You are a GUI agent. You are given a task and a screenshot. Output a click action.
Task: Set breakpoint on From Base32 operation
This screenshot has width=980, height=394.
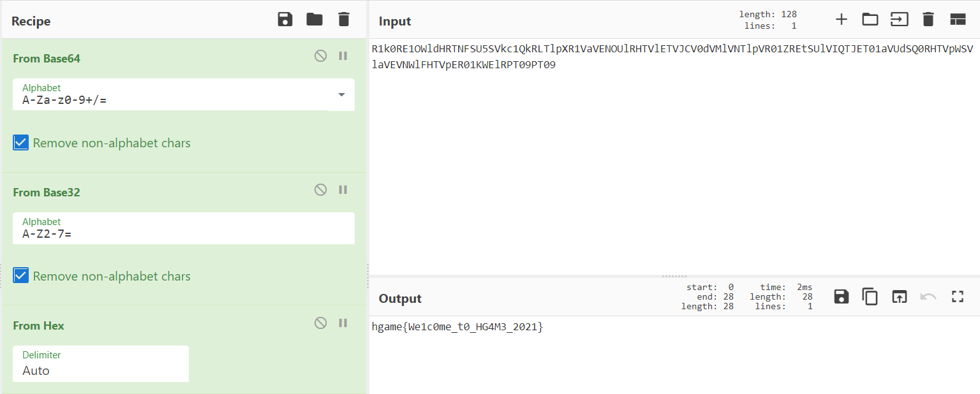click(x=343, y=190)
